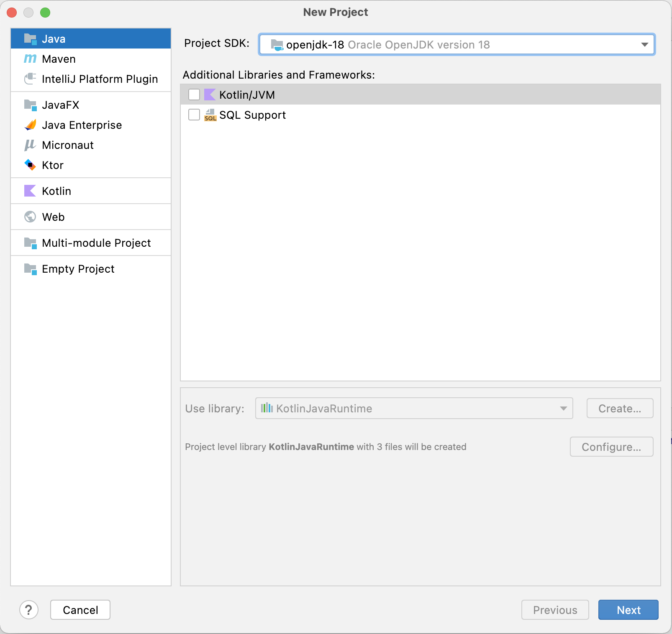Click the JavaFX folder icon
Image resolution: width=672 pixels, height=634 pixels.
click(30, 105)
